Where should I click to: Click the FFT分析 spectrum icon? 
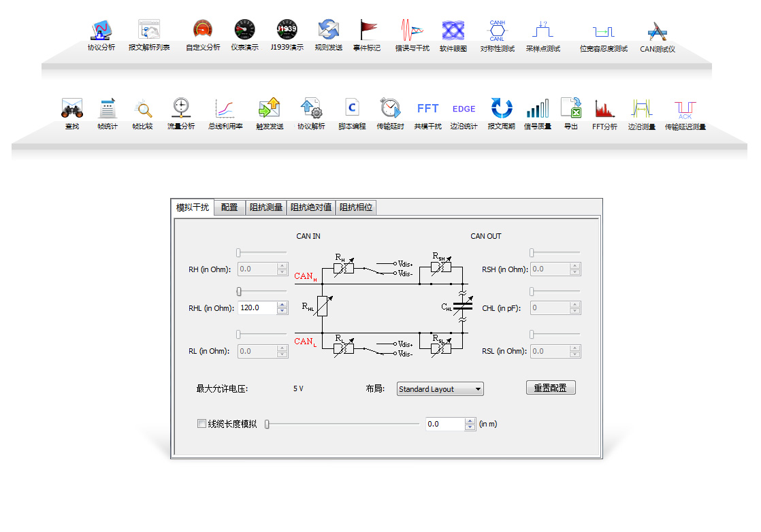pyautogui.click(x=604, y=110)
